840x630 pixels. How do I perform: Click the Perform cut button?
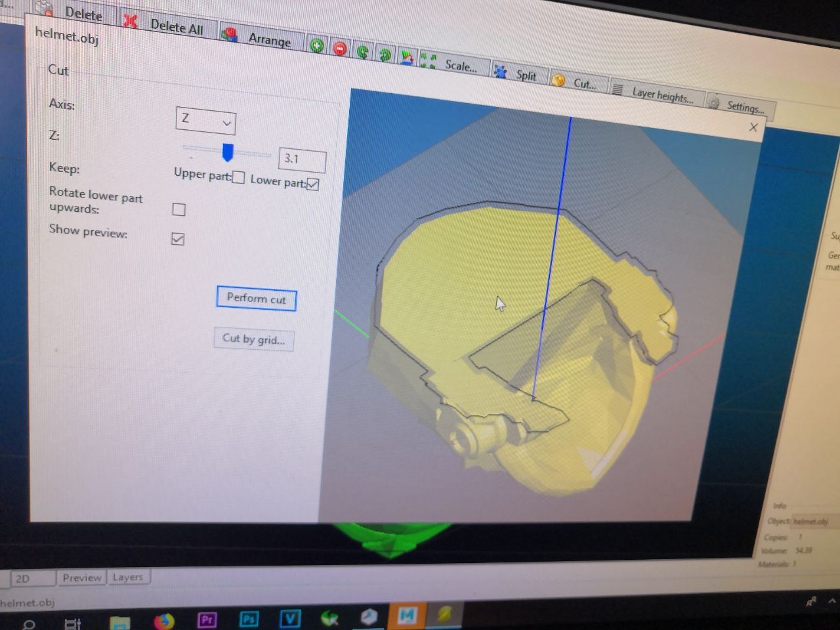tap(257, 298)
